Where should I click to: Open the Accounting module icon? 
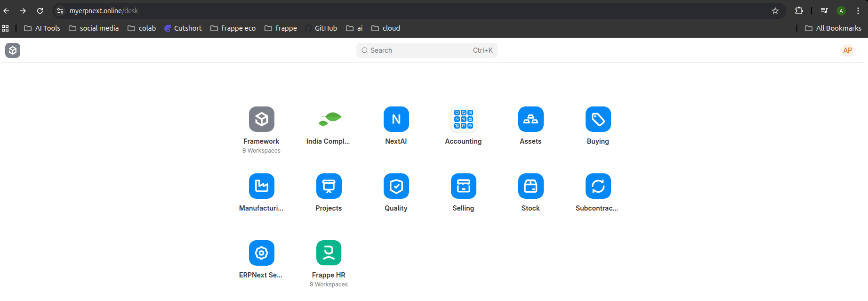tap(463, 119)
